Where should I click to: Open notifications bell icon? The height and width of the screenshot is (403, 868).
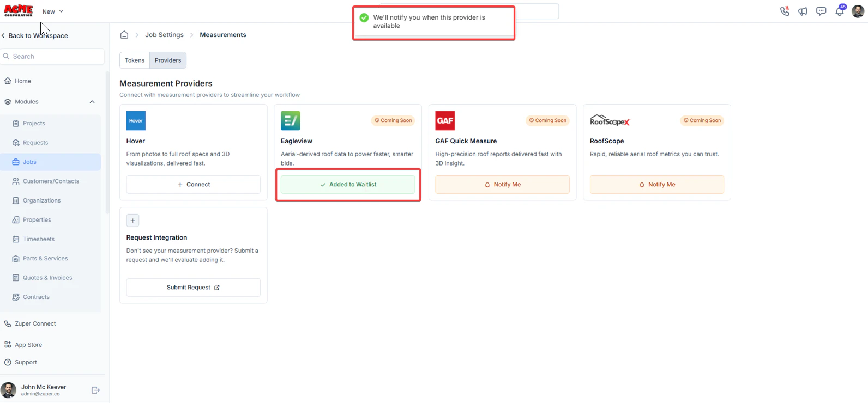(840, 11)
